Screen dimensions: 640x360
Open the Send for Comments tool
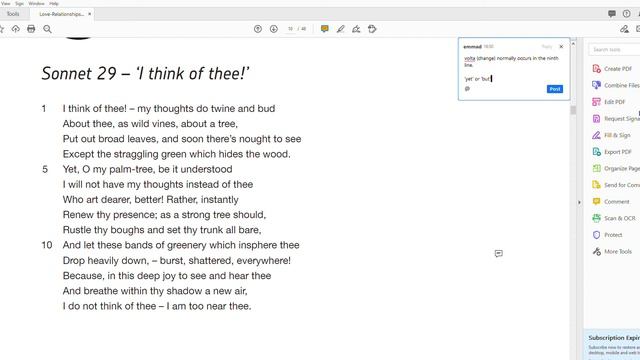click(616, 185)
